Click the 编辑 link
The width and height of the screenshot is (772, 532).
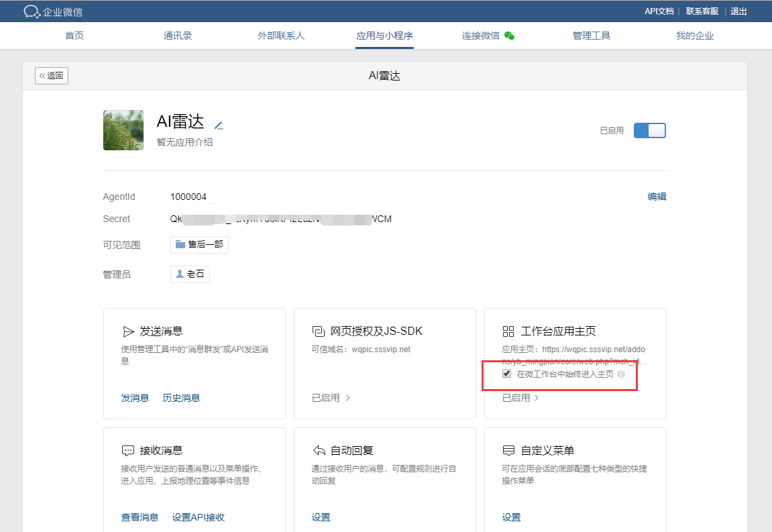click(657, 197)
